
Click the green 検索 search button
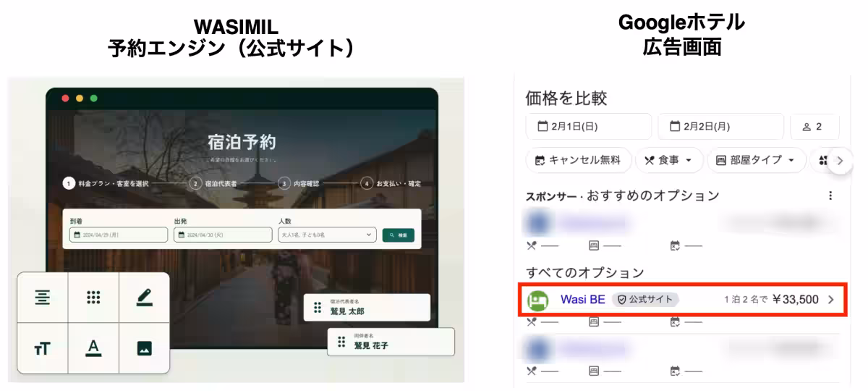(399, 235)
